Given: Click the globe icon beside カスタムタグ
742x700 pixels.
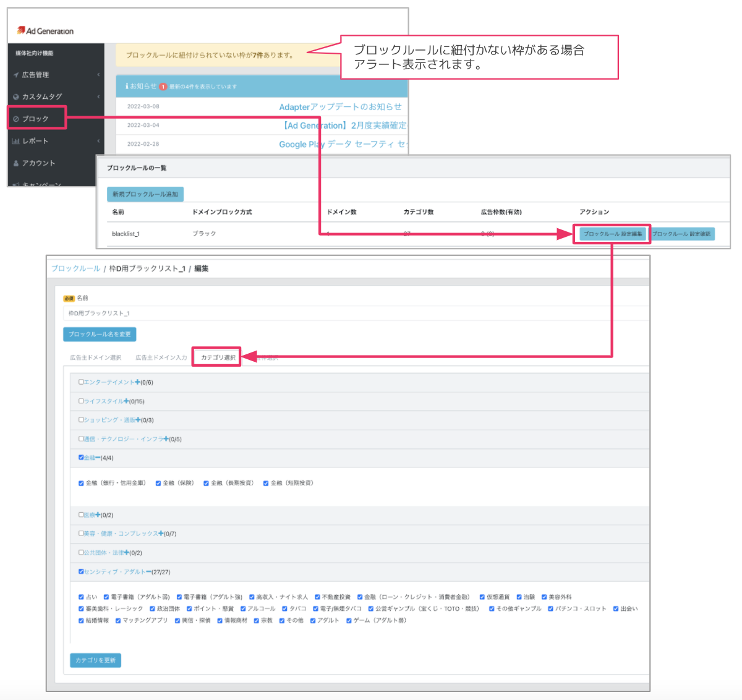Looking at the screenshot, I should (x=16, y=97).
